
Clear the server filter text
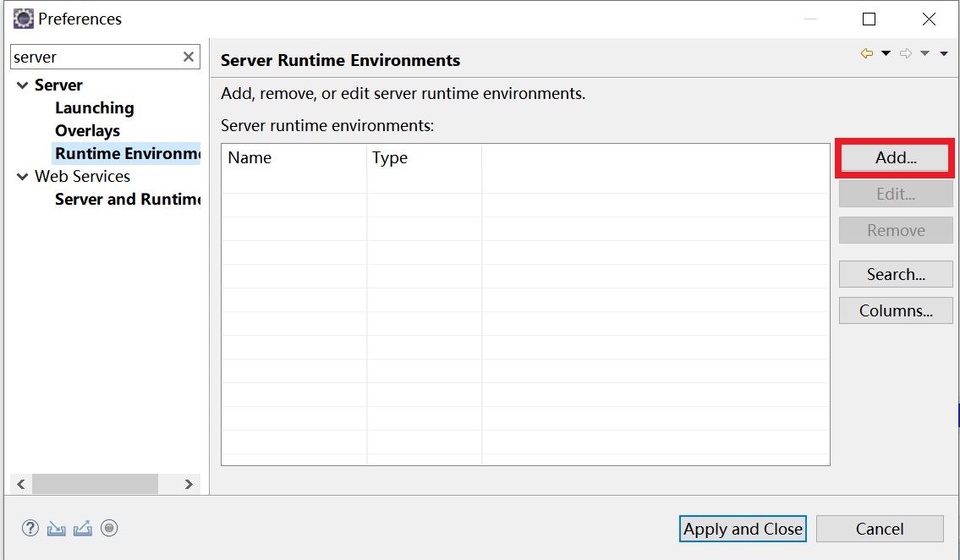click(x=189, y=57)
